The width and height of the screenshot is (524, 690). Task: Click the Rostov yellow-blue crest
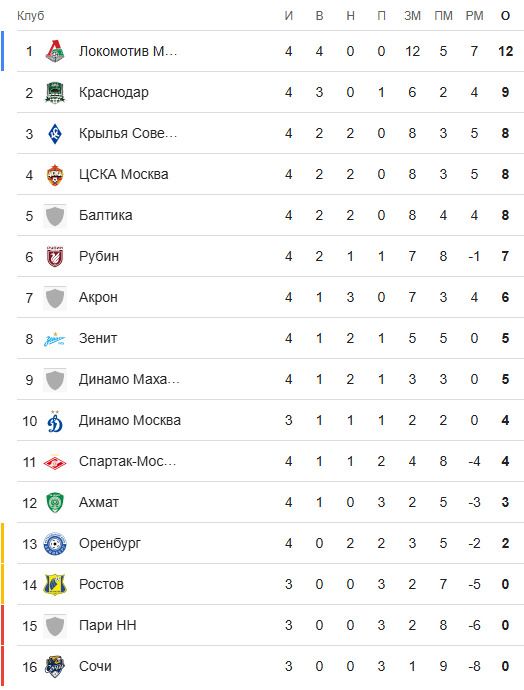pos(55,585)
